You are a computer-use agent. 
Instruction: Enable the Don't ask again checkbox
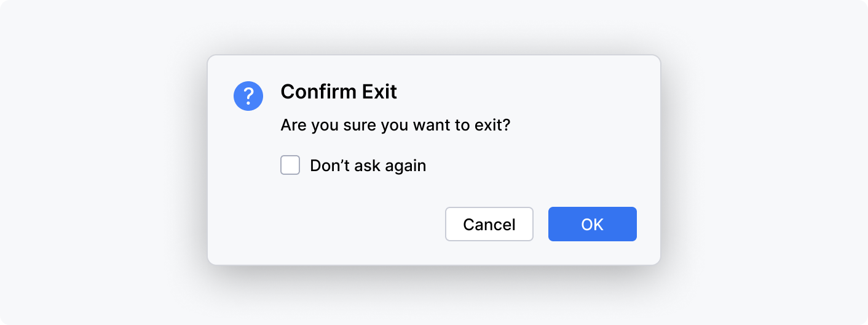click(290, 166)
